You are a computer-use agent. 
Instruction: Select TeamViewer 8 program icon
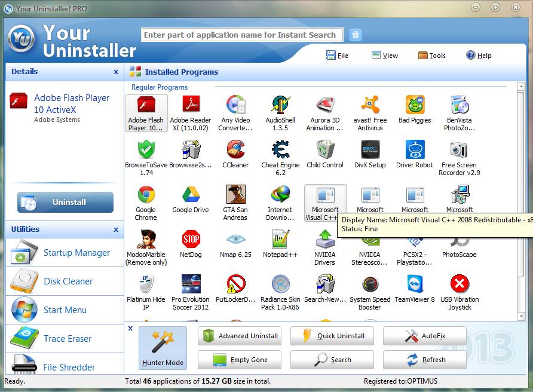[x=415, y=284]
